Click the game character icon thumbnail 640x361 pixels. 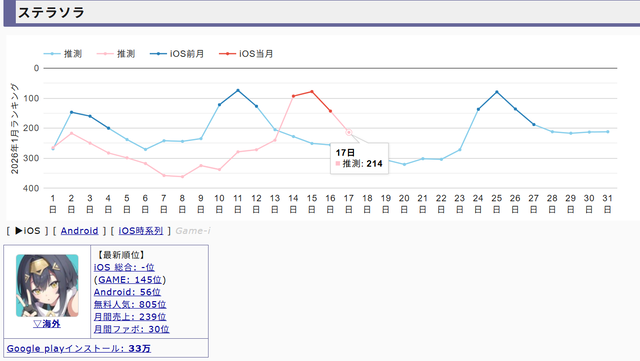point(47,285)
